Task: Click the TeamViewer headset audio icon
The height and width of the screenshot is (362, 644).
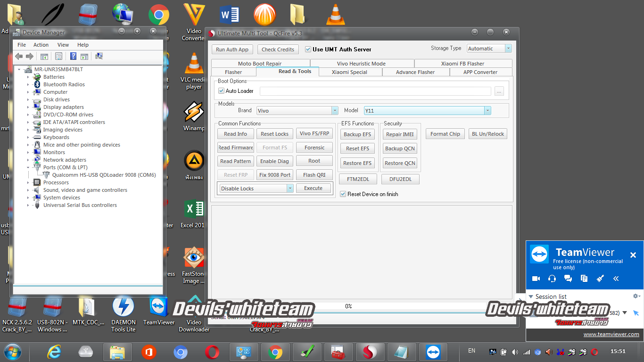Action: pyautogui.click(x=552, y=279)
